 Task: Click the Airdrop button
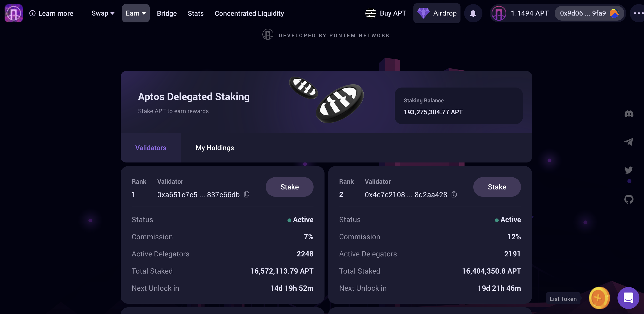(436, 13)
